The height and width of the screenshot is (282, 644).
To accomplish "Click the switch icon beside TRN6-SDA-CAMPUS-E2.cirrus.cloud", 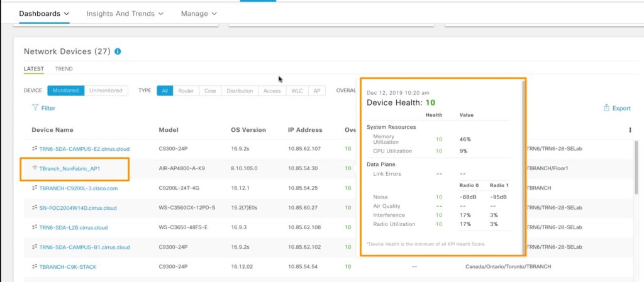I will click(35, 149).
